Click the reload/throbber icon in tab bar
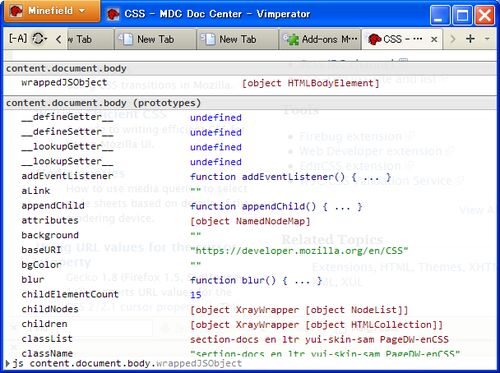The height and width of the screenshot is (373, 500). point(38,39)
